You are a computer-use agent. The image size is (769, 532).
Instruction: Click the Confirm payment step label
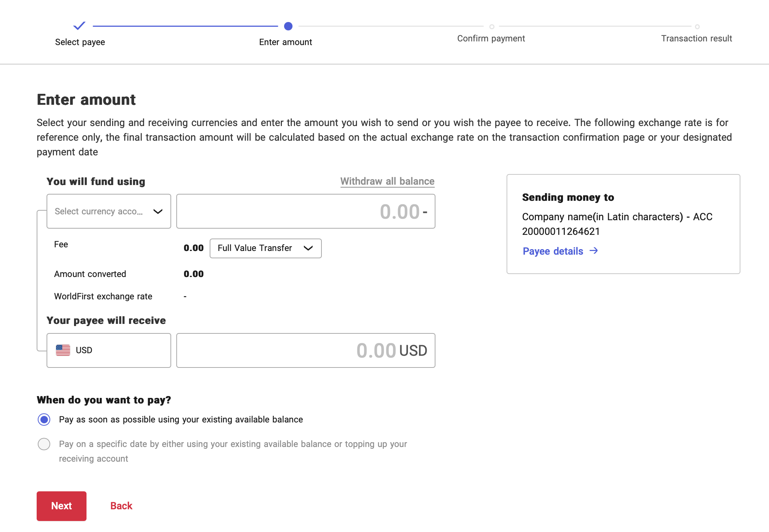pyautogui.click(x=491, y=38)
